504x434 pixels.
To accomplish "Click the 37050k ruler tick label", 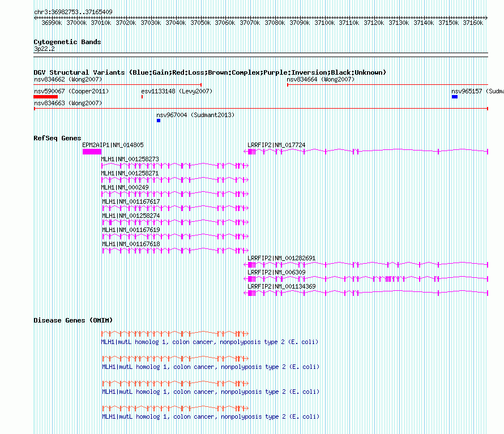I will tap(200, 23).
